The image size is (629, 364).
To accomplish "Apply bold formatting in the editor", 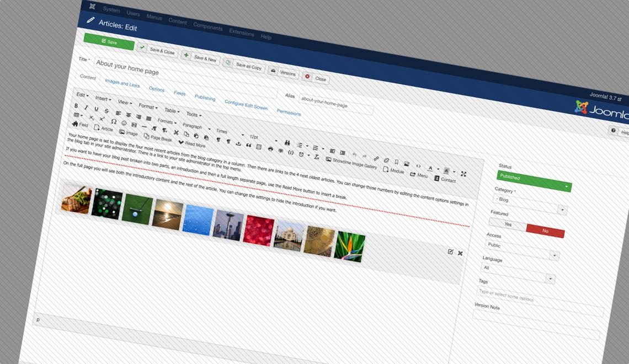I will 76,105.
